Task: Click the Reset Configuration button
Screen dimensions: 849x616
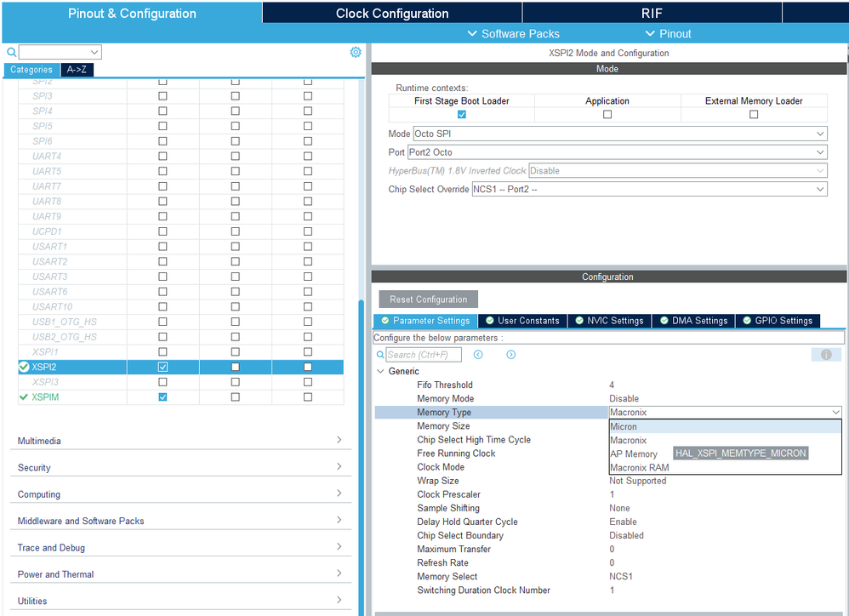Action: pos(428,299)
